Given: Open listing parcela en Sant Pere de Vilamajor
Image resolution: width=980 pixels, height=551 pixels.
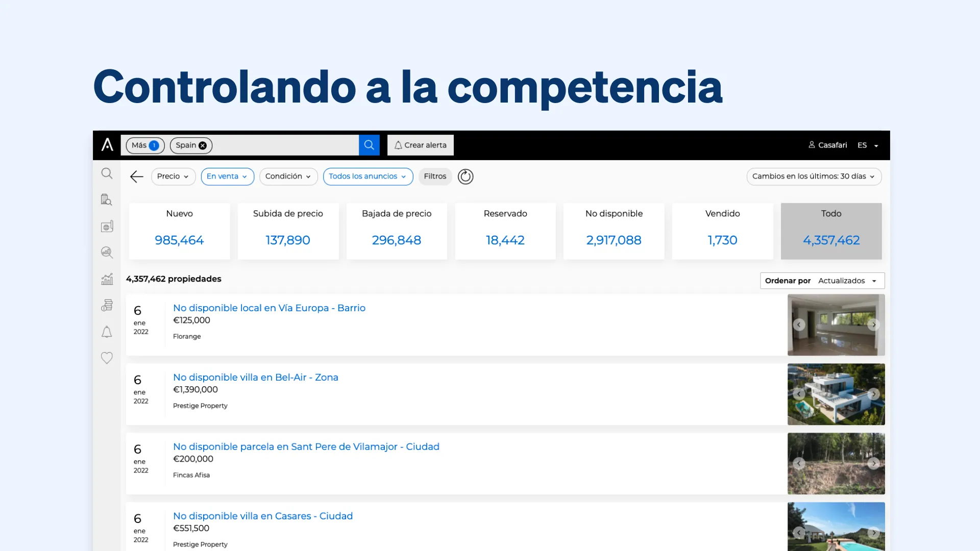Looking at the screenshot, I should (x=306, y=447).
